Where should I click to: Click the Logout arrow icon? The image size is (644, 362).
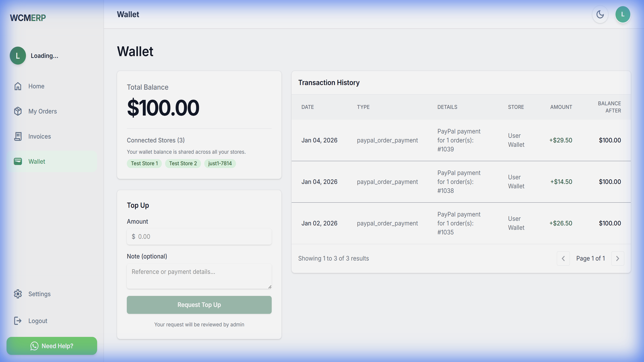[x=18, y=321]
